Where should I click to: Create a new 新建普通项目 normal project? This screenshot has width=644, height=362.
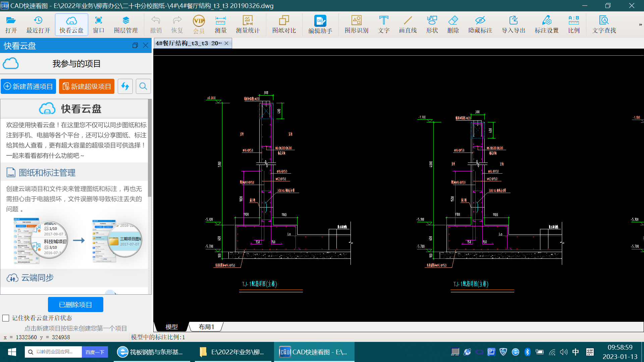pyautogui.click(x=28, y=86)
